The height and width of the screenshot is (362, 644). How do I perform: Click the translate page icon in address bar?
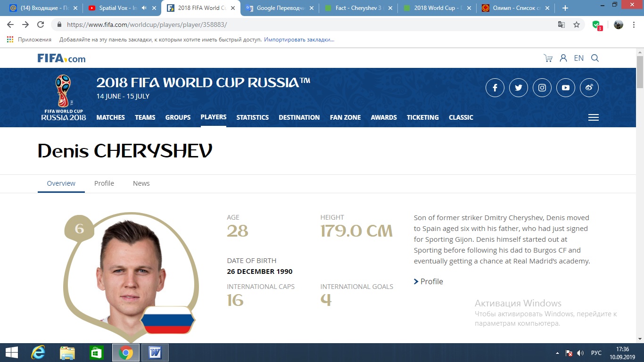(561, 25)
